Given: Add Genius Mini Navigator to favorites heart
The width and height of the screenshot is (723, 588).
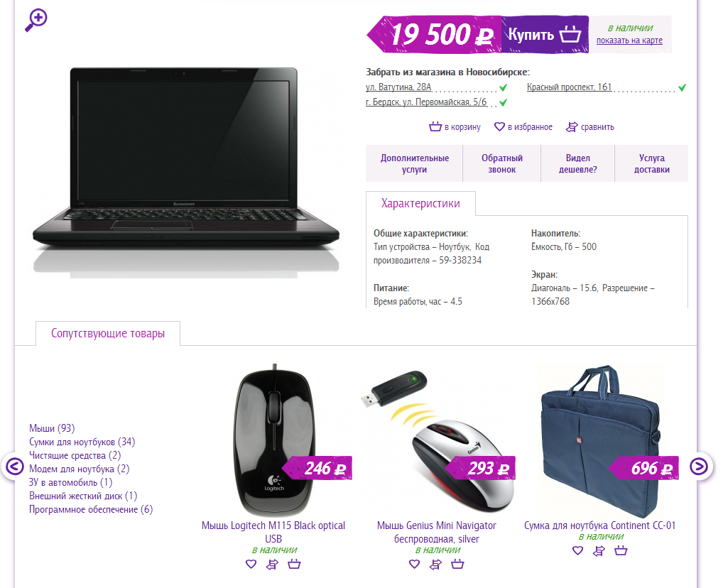Looking at the screenshot, I should 415,564.
